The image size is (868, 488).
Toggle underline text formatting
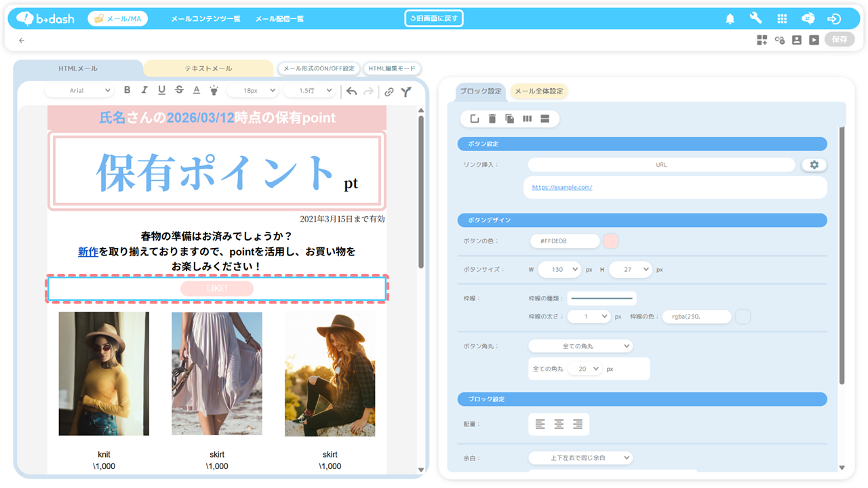coord(161,90)
